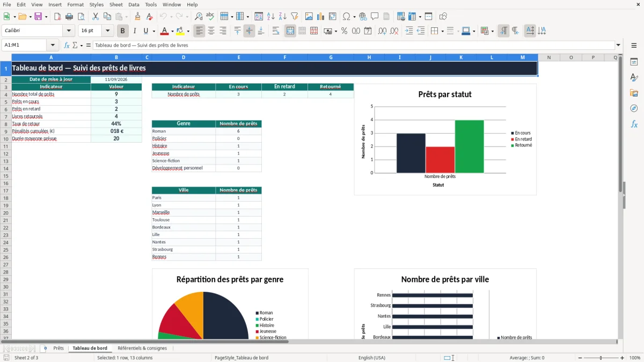The height and width of the screenshot is (362, 644).
Task: Open borders dropdown arrow
Action: point(442,31)
